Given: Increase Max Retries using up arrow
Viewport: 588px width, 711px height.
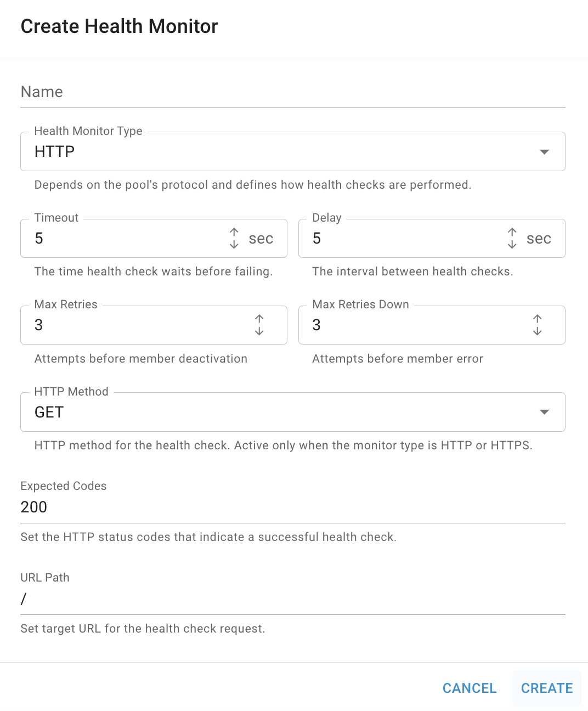Looking at the screenshot, I should click(259, 319).
